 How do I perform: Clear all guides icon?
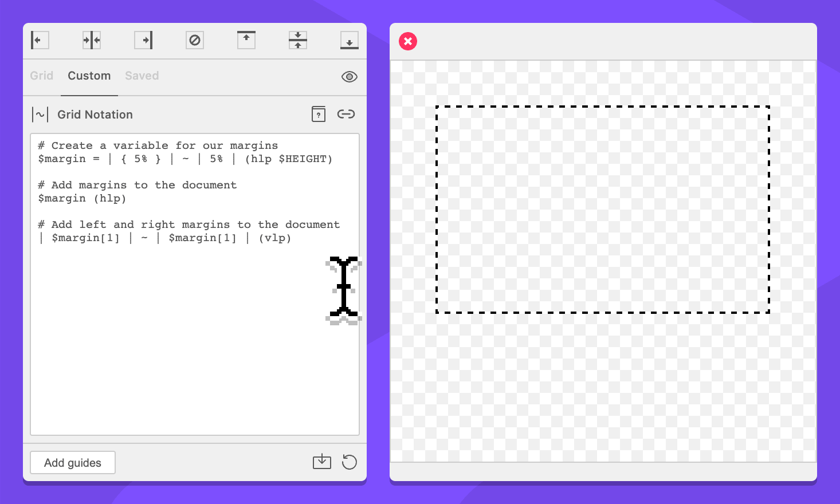tap(195, 40)
